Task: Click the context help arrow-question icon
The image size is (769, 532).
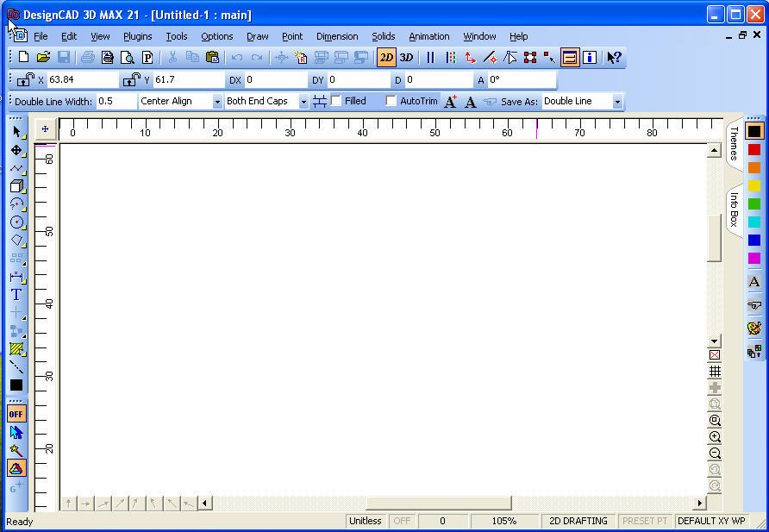Action: 614,58
